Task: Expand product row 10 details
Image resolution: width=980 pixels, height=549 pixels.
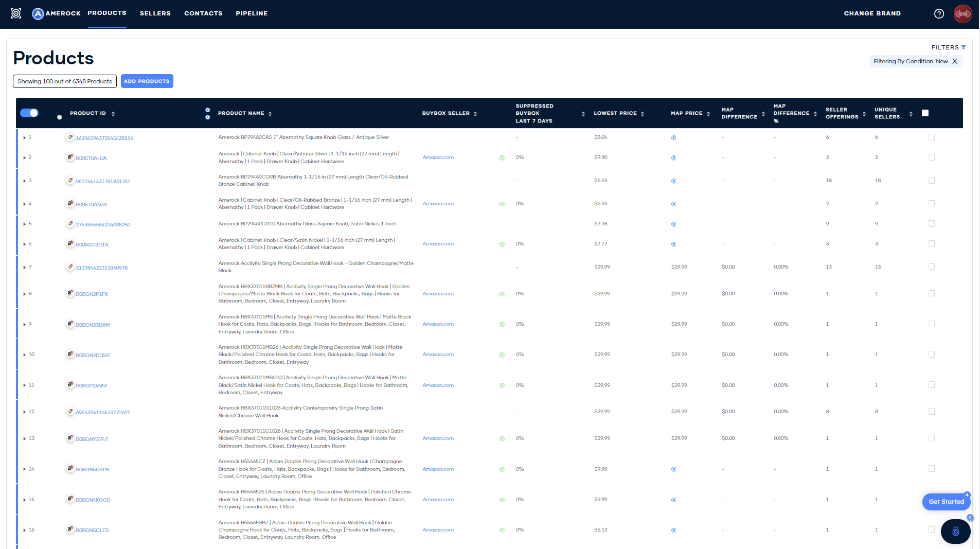Action: pos(24,355)
